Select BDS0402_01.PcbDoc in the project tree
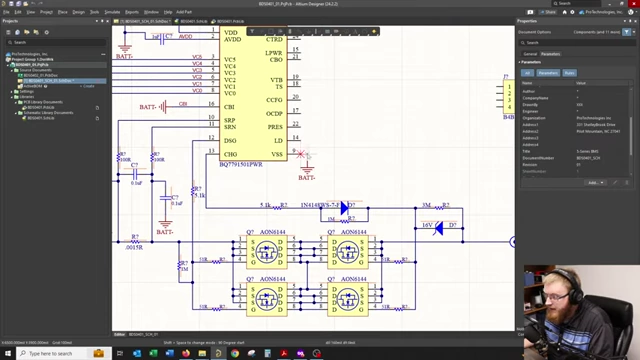 click(40, 76)
